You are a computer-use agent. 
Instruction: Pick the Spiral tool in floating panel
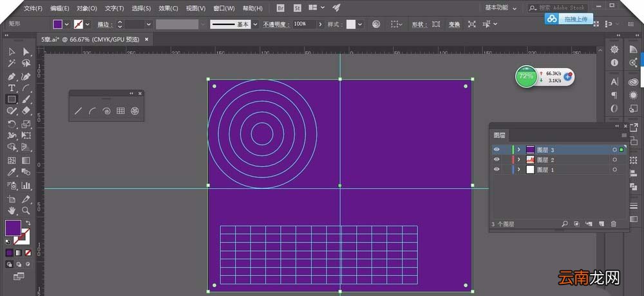coord(106,110)
